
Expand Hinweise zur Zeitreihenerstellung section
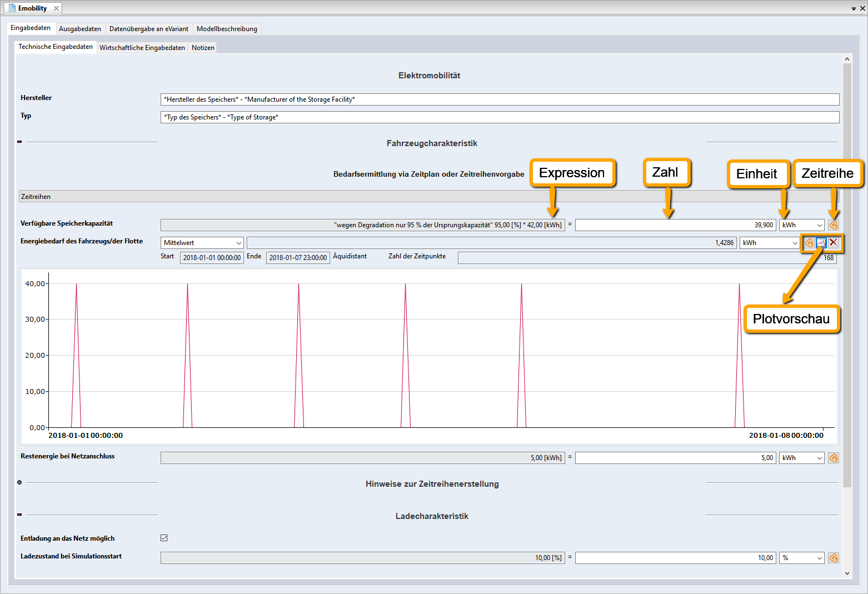(x=19, y=482)
